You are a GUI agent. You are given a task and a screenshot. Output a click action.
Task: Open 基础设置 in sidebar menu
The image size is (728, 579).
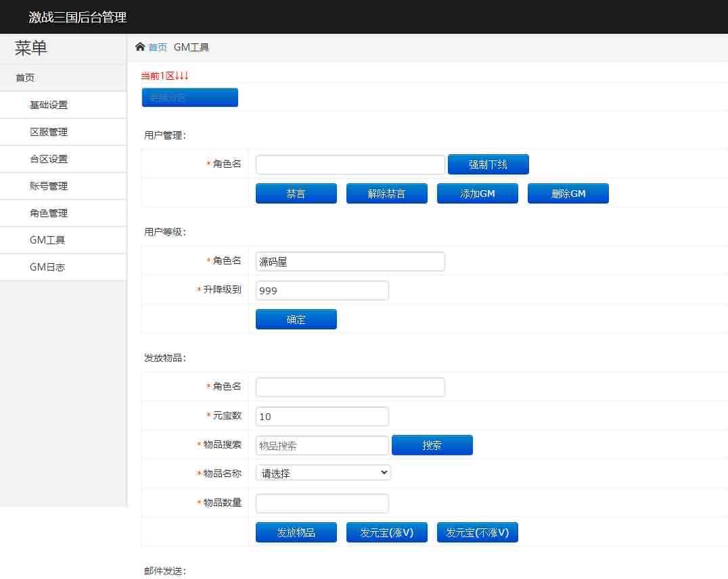[x=49, y=105]
